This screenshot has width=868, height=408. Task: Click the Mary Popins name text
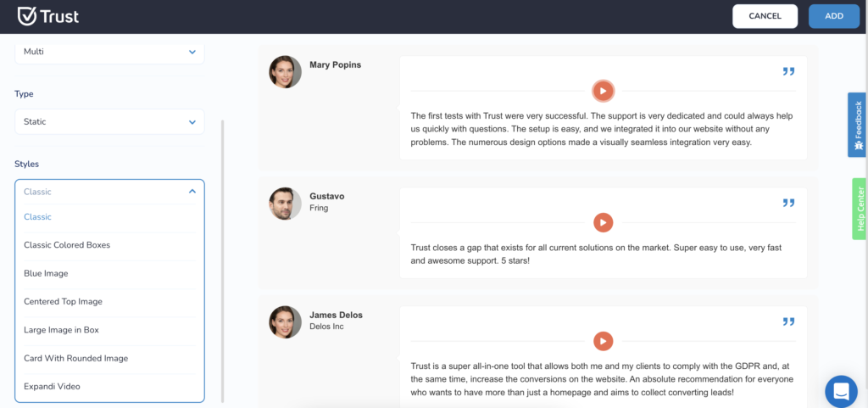(x=335, y=64)
